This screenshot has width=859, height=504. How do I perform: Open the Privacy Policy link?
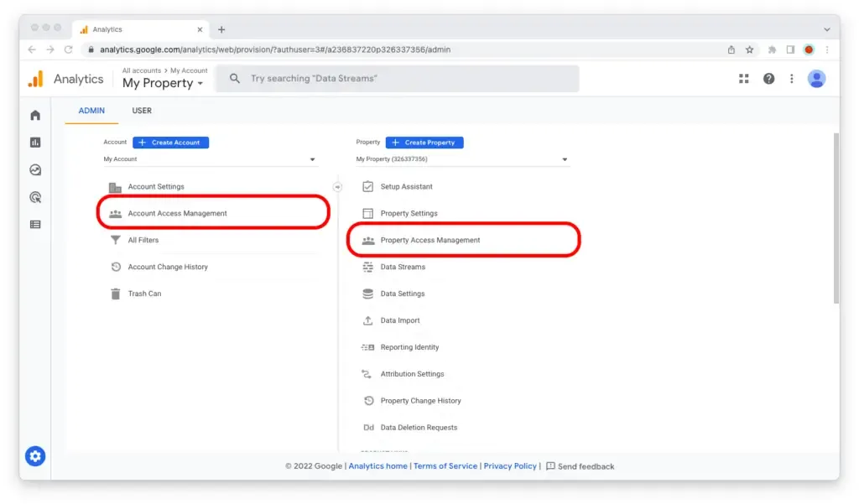[510, 466]
